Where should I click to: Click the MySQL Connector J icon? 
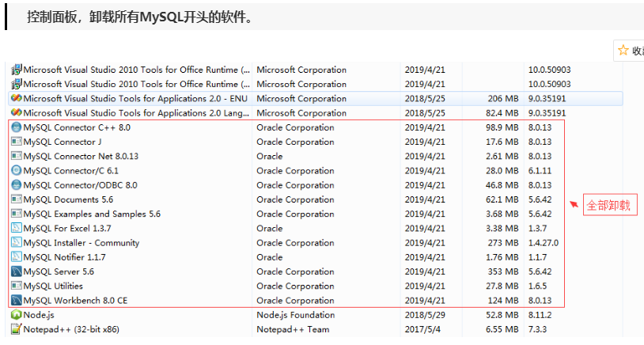pos(17,142)
